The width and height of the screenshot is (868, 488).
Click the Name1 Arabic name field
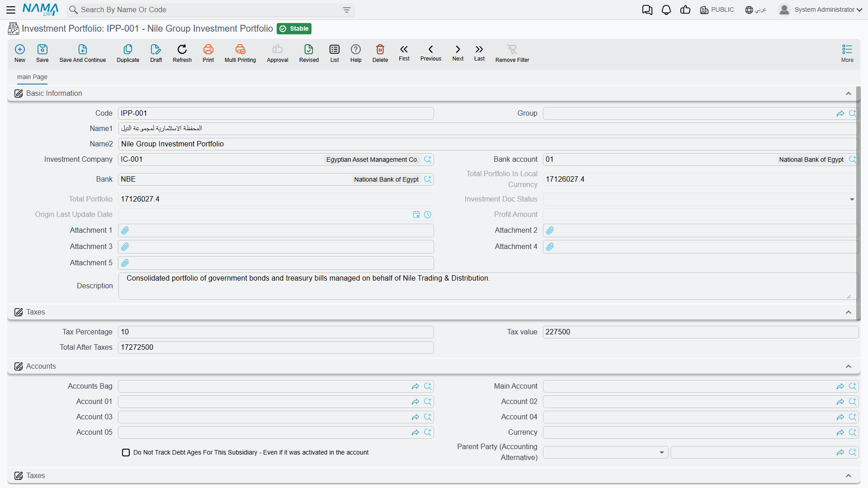point(488,129)
